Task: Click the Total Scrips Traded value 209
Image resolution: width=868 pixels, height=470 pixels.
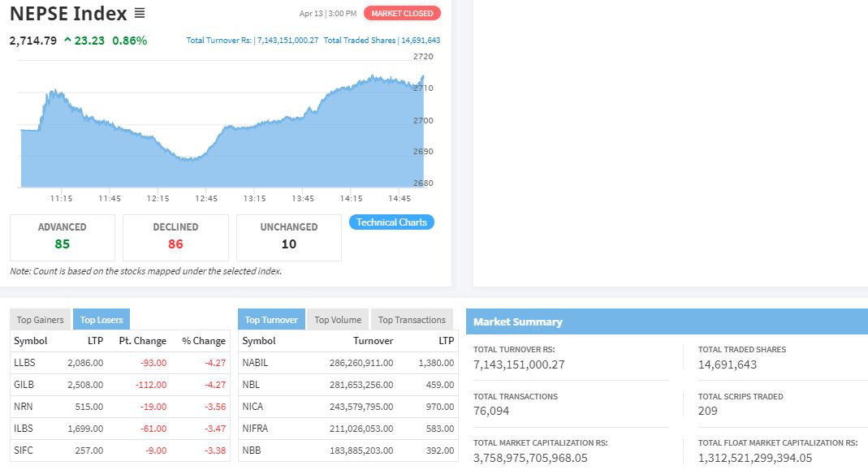Action: (x=707, y=411)
